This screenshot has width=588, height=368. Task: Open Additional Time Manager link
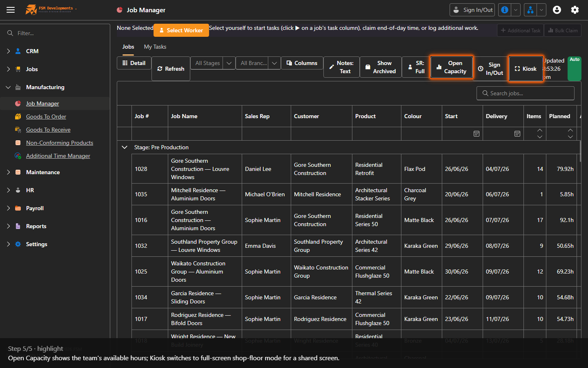(x=58, y=156)
